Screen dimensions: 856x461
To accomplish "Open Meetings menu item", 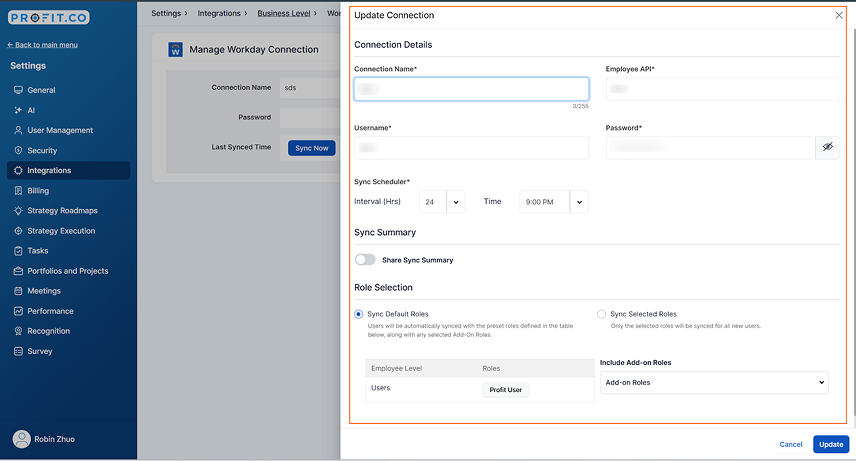I will [69, 291].
